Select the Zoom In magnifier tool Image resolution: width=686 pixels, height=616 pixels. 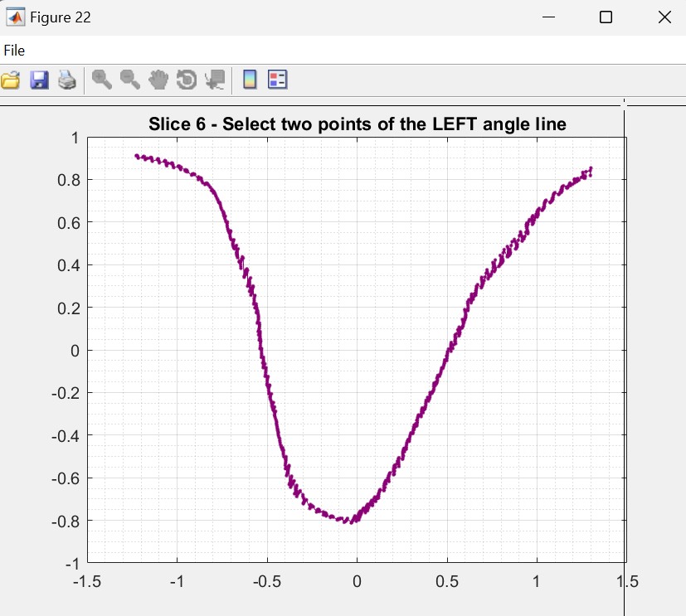[x=102, y=80]
